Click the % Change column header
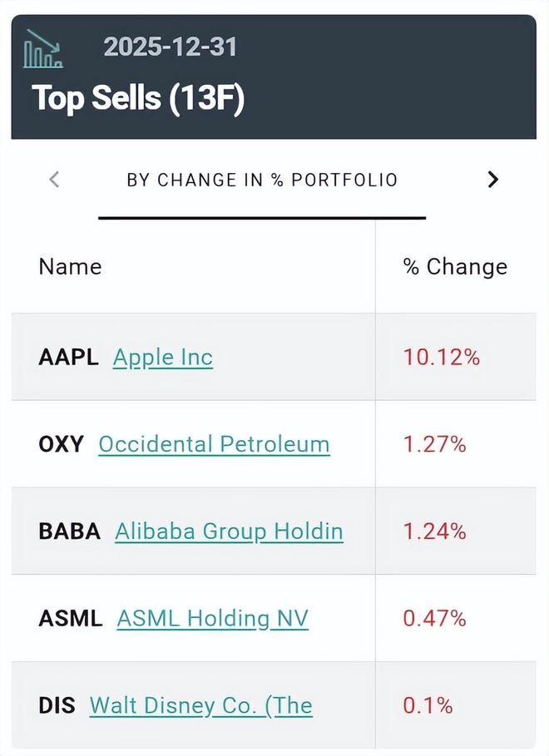The width and height of the screenshot is (549, 756). coord(455,267)
